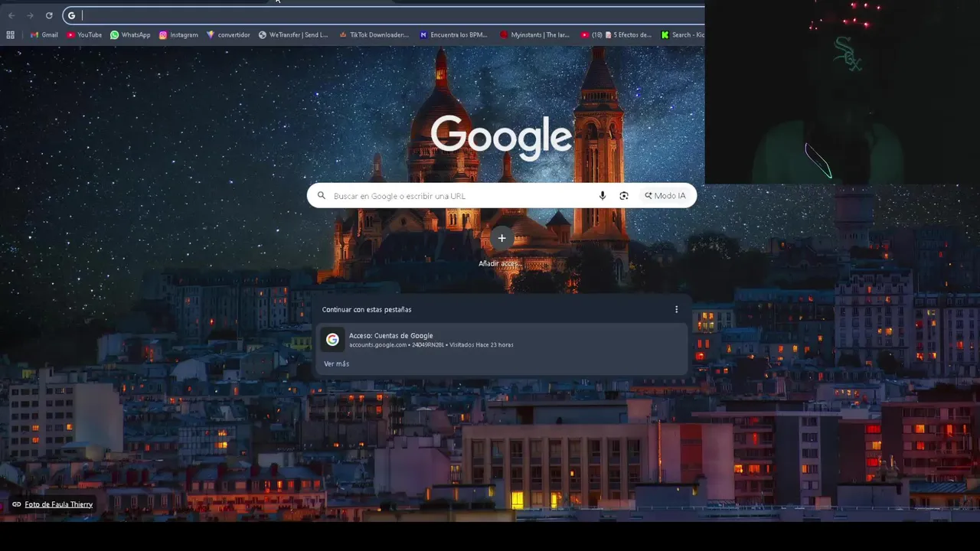Open Foto de Faula Thierry credit link
980x551 pixels.
point(59,504)
